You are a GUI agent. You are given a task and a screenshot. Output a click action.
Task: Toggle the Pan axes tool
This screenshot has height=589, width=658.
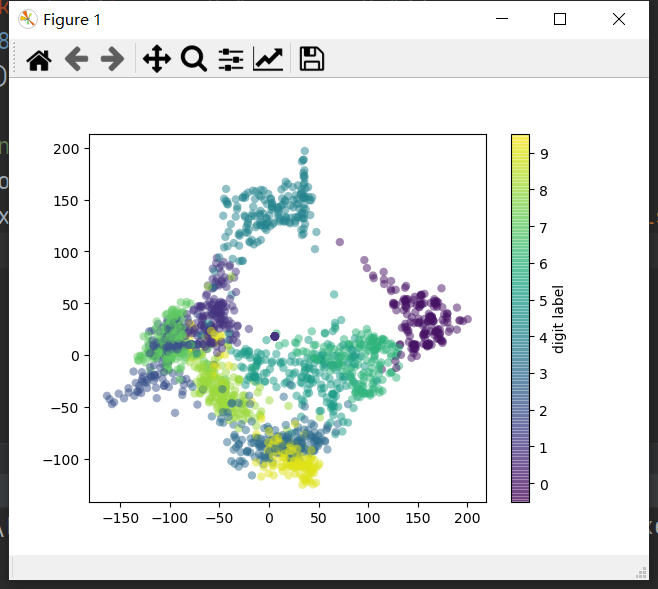click(157, 60)
